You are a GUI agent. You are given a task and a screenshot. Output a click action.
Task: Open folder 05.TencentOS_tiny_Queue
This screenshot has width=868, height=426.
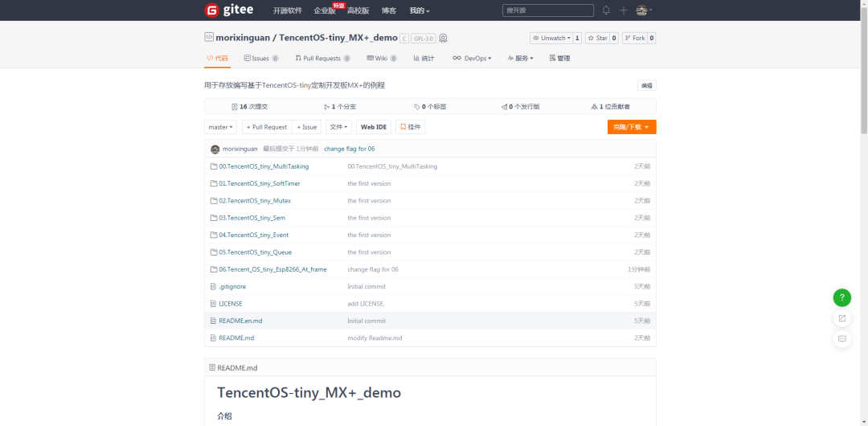(x=256, y=252)
